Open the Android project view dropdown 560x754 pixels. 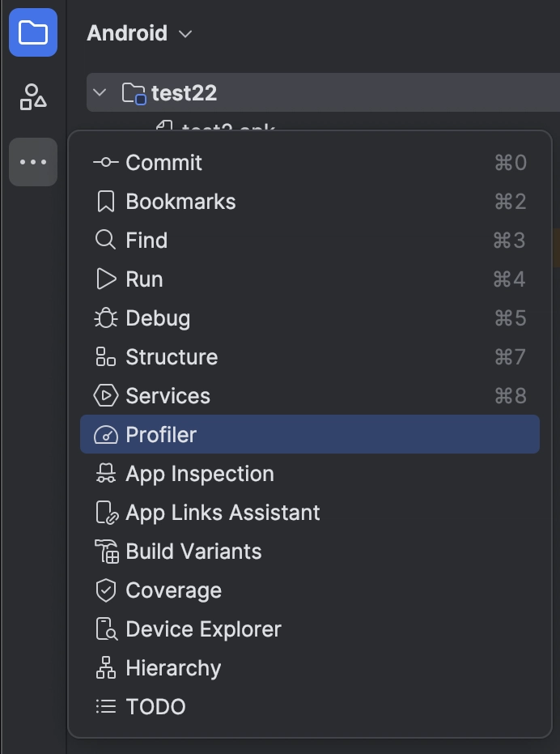(139, 33)
